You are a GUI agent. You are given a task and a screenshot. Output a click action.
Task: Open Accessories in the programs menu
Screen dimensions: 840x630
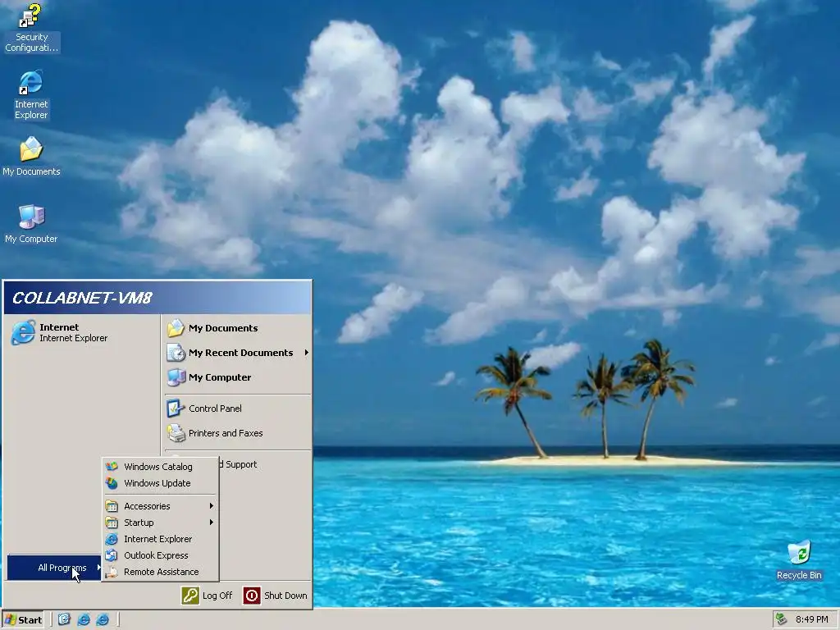[x=160, y=506]
